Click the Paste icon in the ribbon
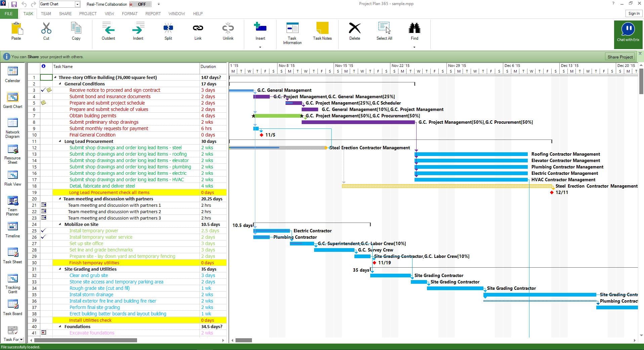 tap(16, 28)
